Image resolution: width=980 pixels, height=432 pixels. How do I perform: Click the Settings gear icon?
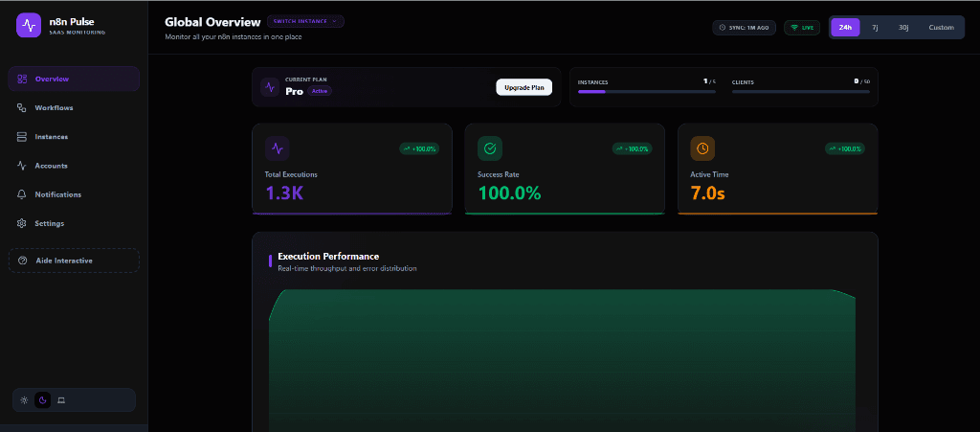(22, 223)
